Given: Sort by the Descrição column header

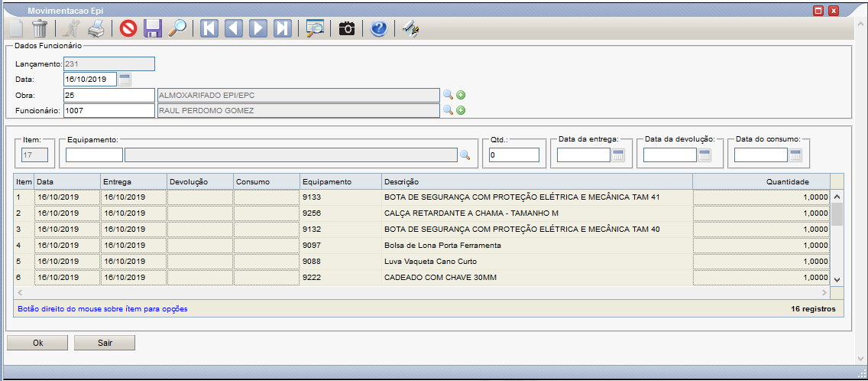Looking at the screenshot, I should click(537, 181).
